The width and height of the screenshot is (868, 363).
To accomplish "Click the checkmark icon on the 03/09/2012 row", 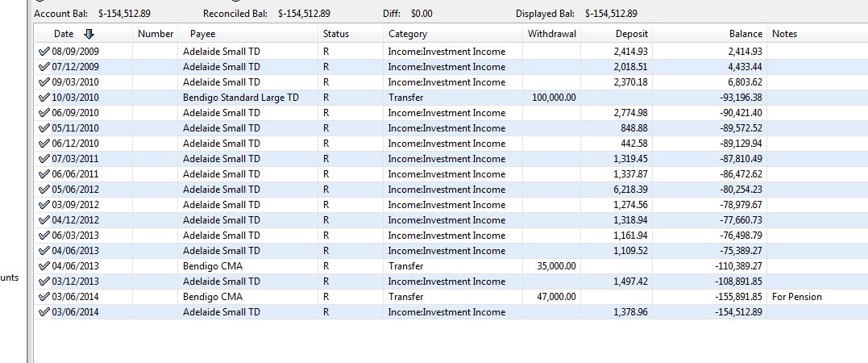I will pyautogui.click(x=44, y=205).
